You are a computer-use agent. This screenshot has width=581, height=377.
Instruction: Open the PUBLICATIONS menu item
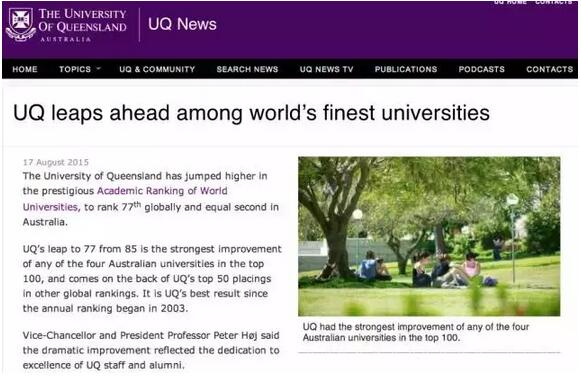pyautogui.click(x=406, y=69)
